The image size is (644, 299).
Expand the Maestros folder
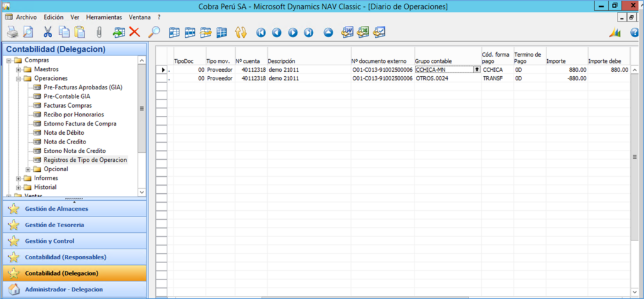[x=18, y=69]
